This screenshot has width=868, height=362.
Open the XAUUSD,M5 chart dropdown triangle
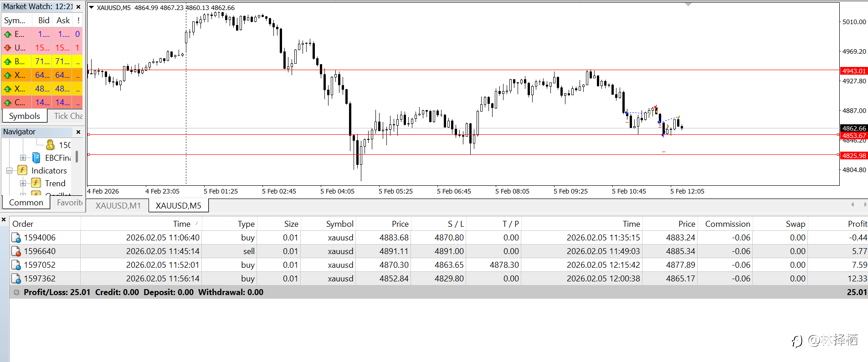coord(91,7)
